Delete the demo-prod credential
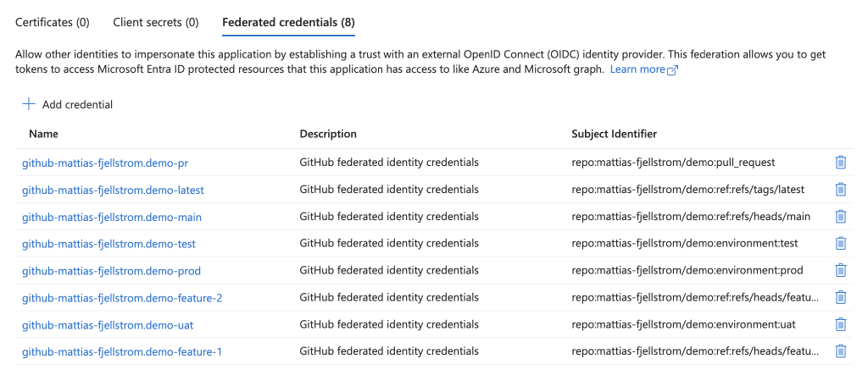 click(x=840, y=270)
